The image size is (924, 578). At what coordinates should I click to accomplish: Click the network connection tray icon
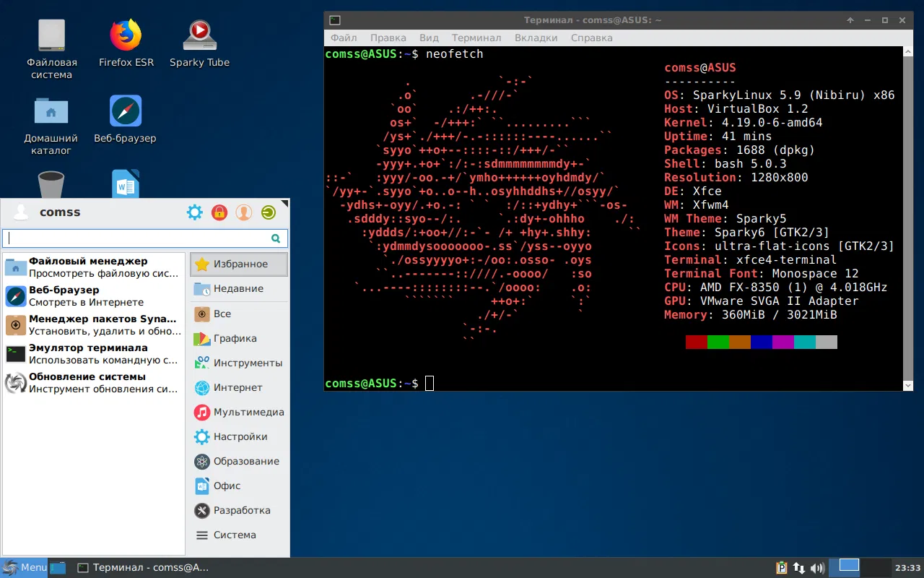[x=799, y=568]
